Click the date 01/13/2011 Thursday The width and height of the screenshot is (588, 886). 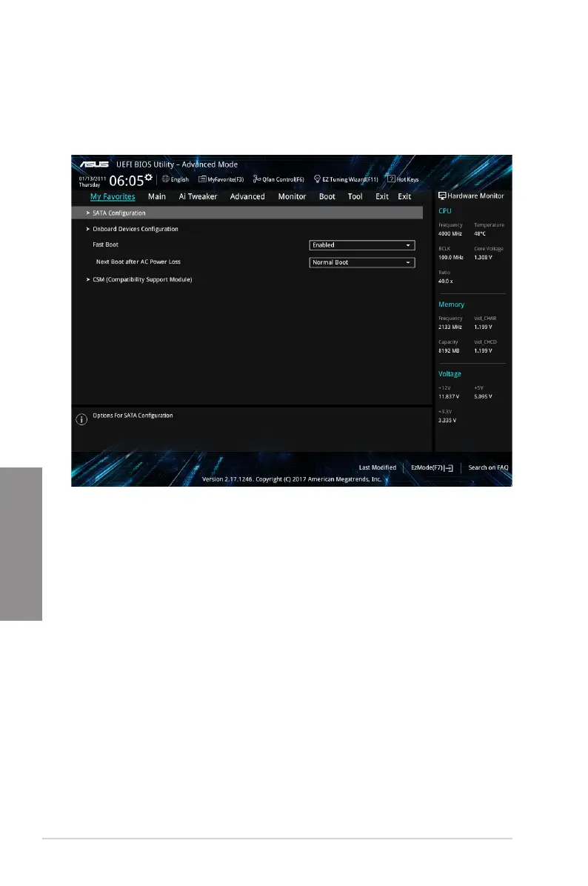click(91, 181)
